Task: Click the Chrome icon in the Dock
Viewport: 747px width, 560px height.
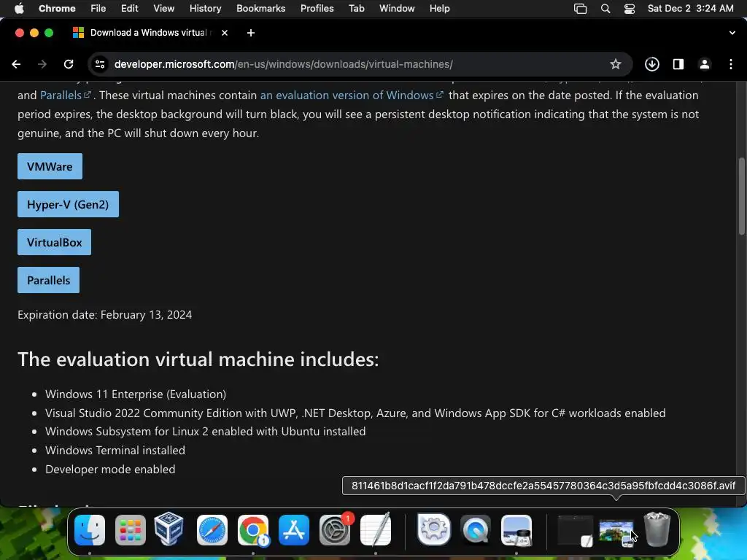Action: 253,530
